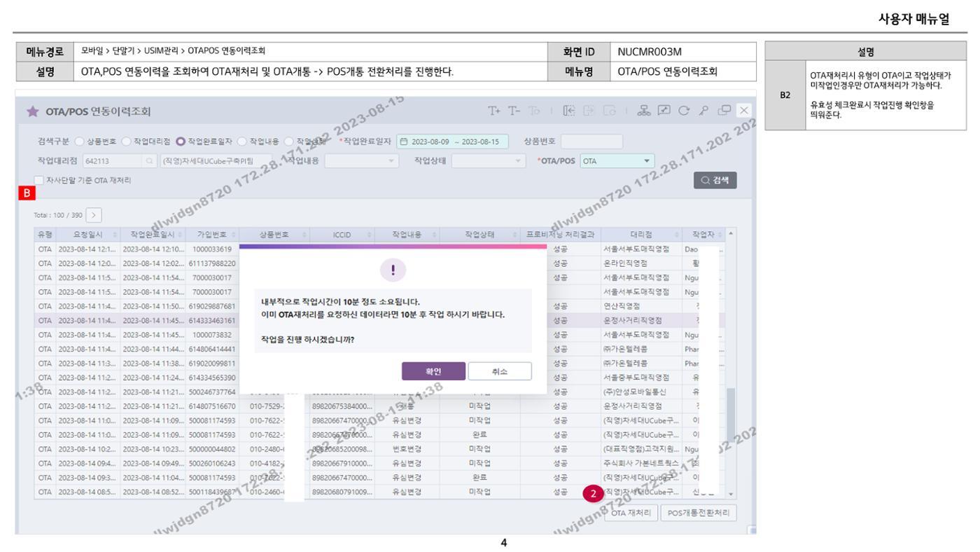The width and height of the screenshot is (980, 552).
Task: Click the exclamation alert icon in dialog
Action: [393, 270]
